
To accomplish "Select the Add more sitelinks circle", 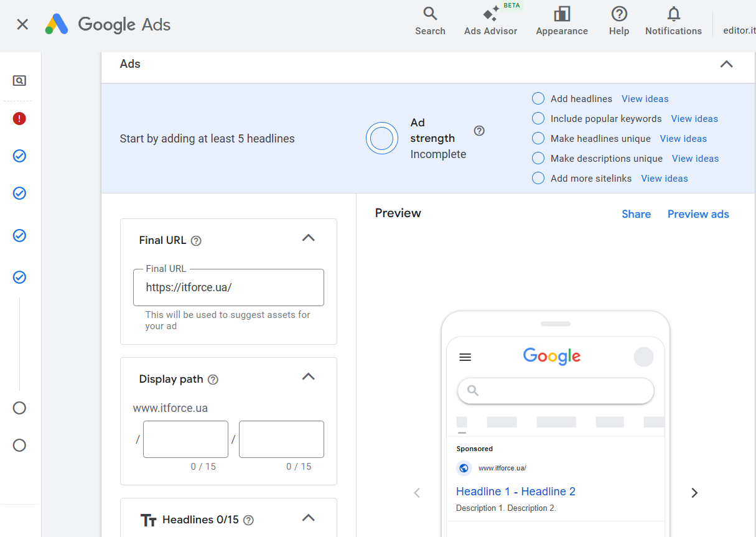I will coord(538,179).
